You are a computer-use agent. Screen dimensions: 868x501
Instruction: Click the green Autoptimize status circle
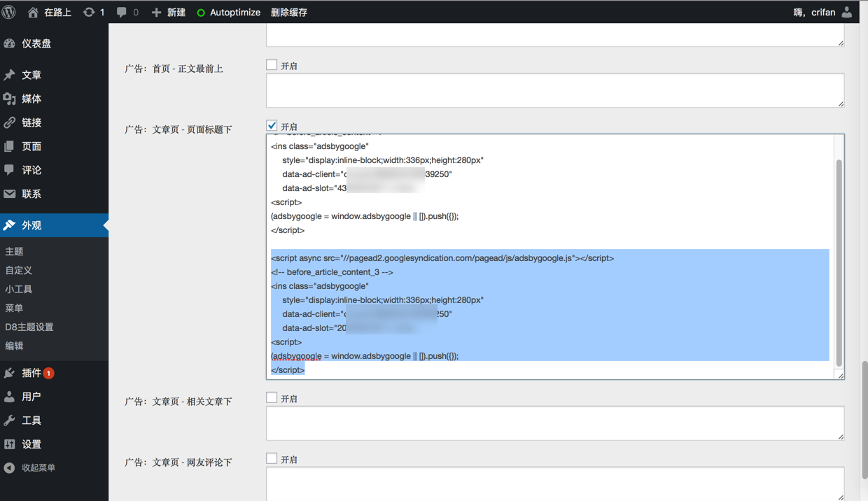point(201,13)
